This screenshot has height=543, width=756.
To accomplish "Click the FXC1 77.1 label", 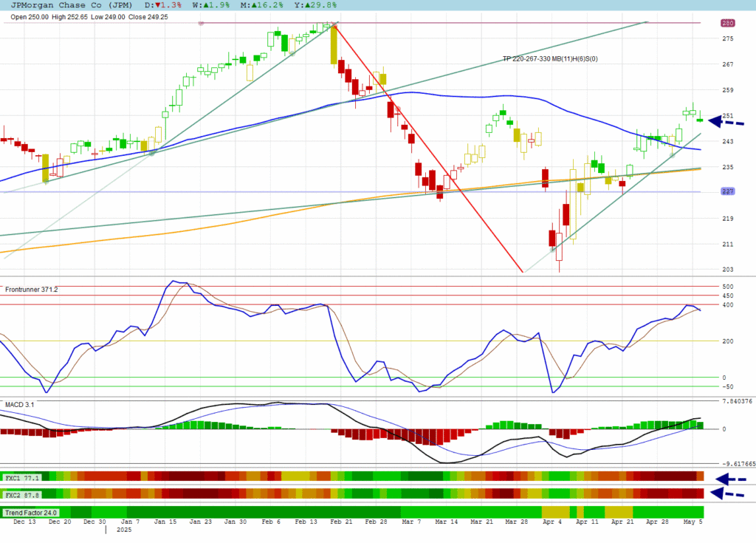I will (21, 478).
